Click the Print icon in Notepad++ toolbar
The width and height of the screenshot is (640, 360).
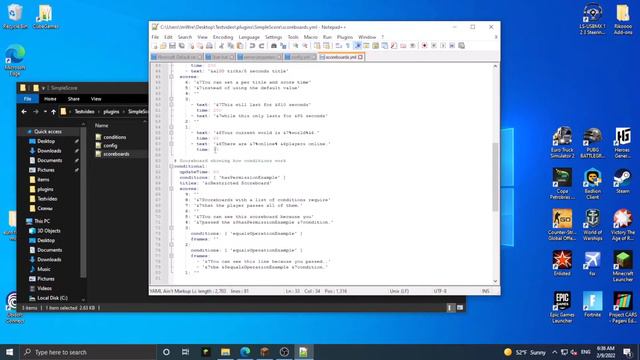point(209,46)
